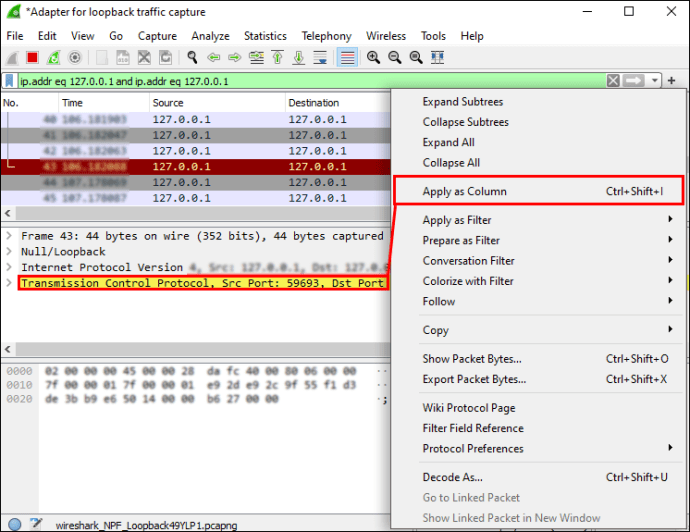Open the Follow submenu

coord(539,301)
